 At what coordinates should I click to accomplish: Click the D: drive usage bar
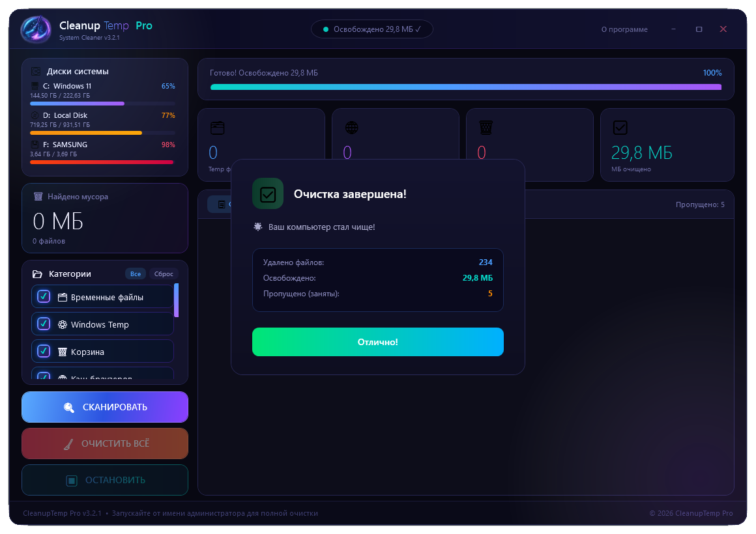(102, 133)
